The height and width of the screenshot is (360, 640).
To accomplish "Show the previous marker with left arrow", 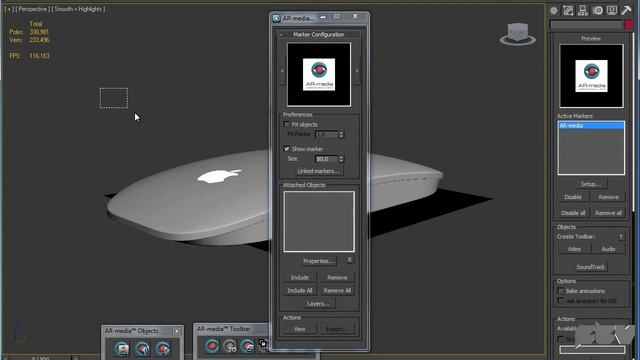I will pyautogui.click(x=282, y=71).
